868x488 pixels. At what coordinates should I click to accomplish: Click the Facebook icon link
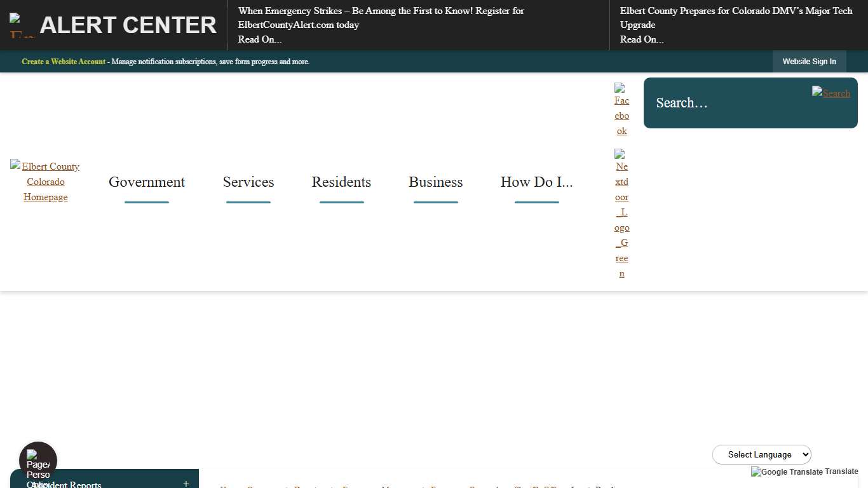point(621,109)
